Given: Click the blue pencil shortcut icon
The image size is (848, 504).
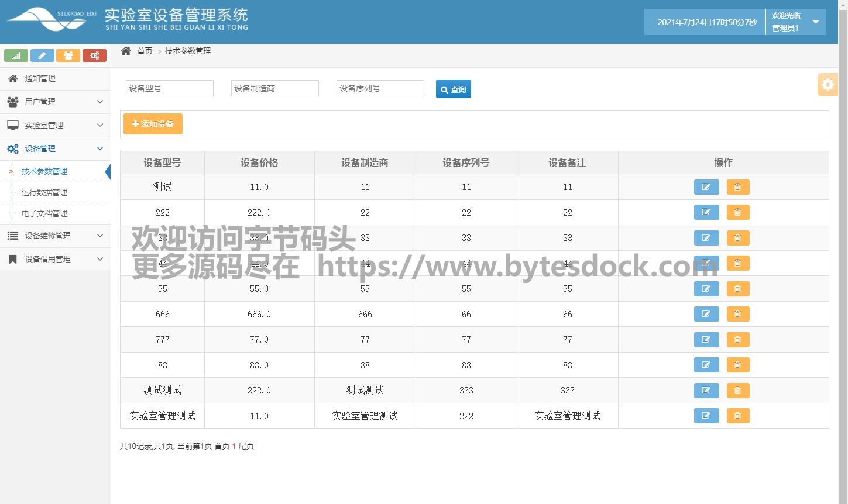Looking at the screenshot, I should coord(42,56).
